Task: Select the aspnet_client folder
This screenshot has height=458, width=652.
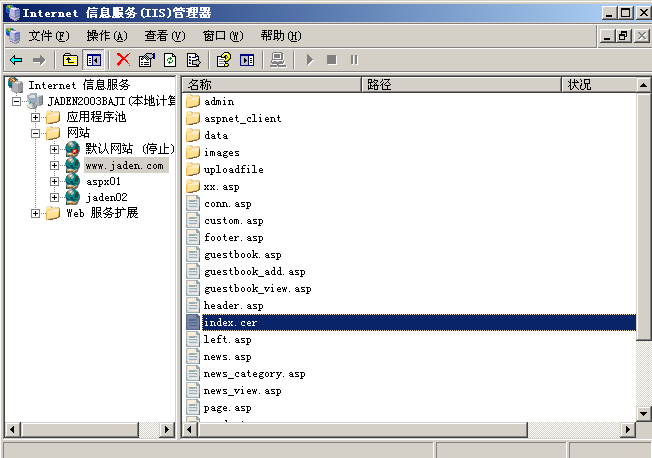Action: [x=242, y=119]
